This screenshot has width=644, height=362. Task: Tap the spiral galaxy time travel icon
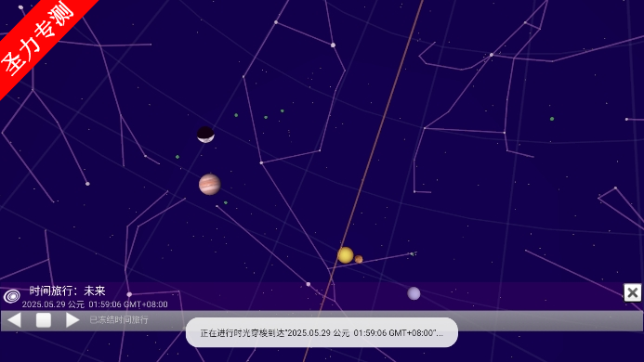[12, 296]
